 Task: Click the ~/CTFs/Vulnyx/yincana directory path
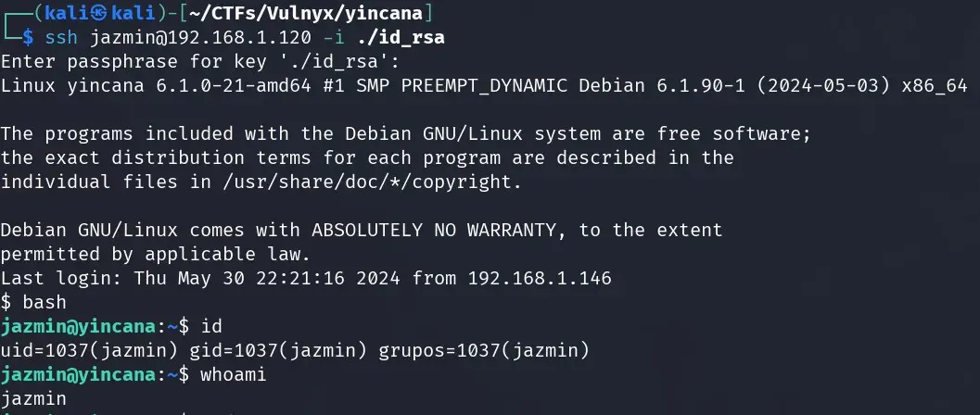(306, 12)
